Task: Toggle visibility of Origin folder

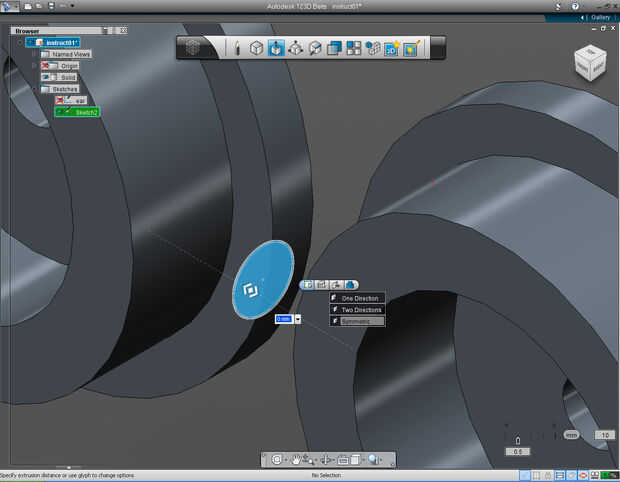Action: click(46, 66)
